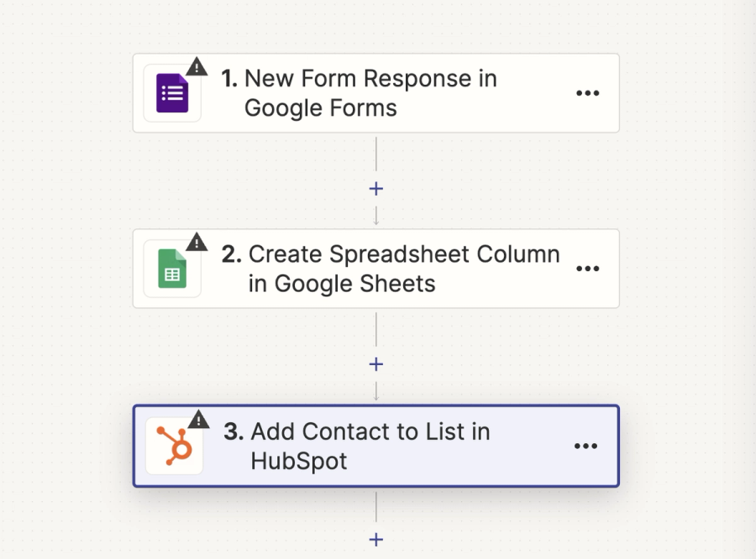Click the step number 1 label
The height and width of the screenshot is (559, 756).
(229, 78)
